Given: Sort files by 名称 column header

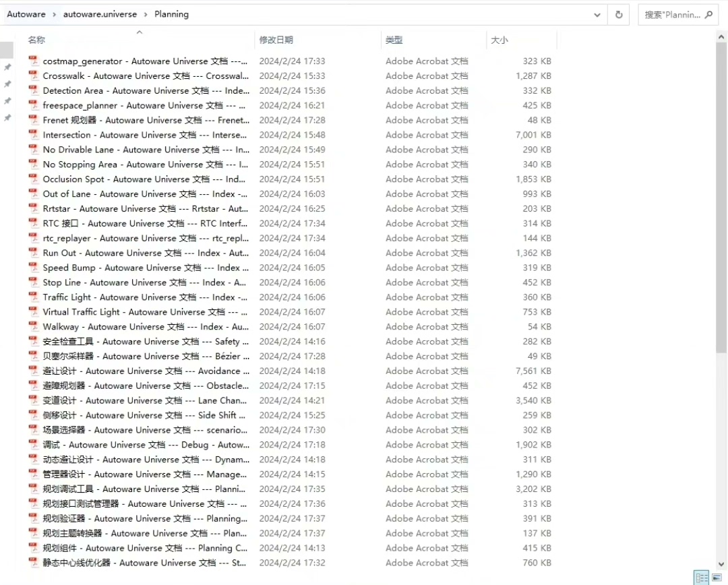Looking at the screenshot, I should pos(36,40).
